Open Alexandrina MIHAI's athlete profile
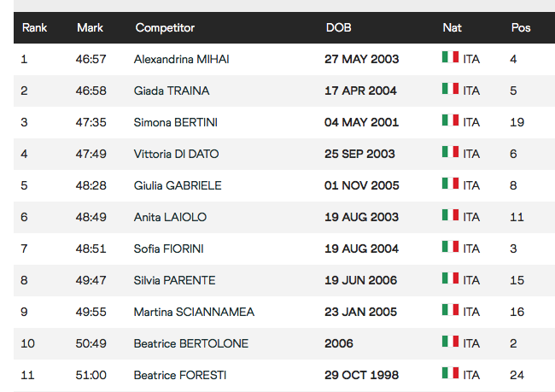The width and height of the screenshot is (555, 392). (182, 59)
